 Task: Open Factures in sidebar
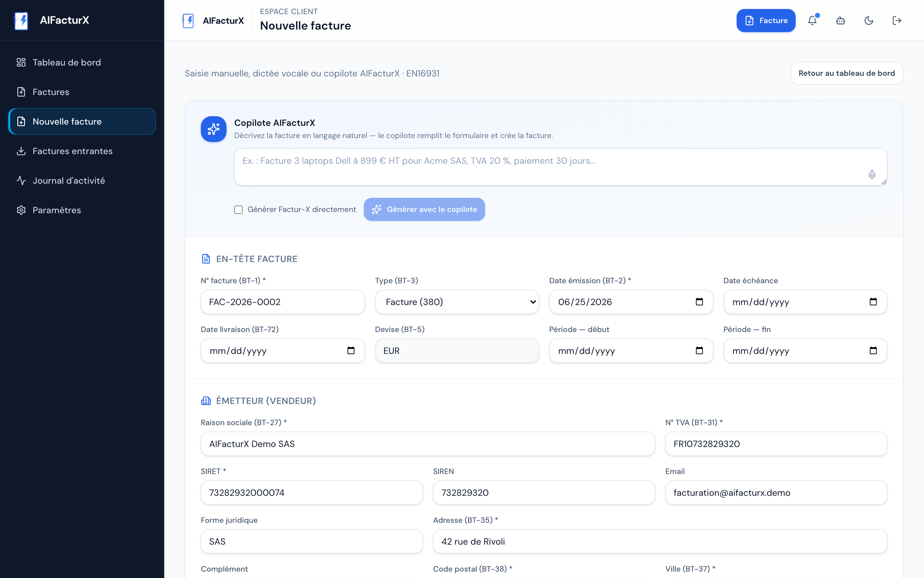coord(82,92)
